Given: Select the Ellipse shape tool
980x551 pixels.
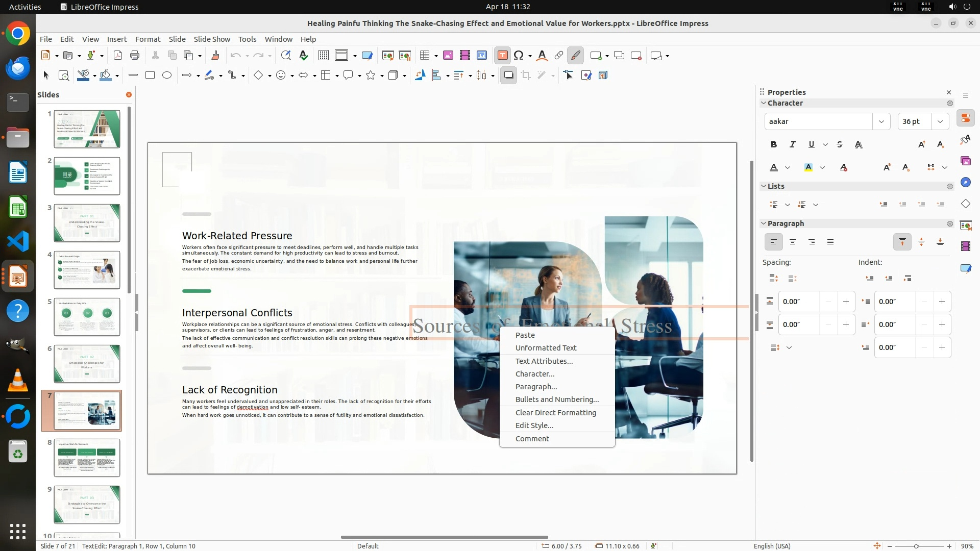Looking at the screenshot, I should (167, 75).
